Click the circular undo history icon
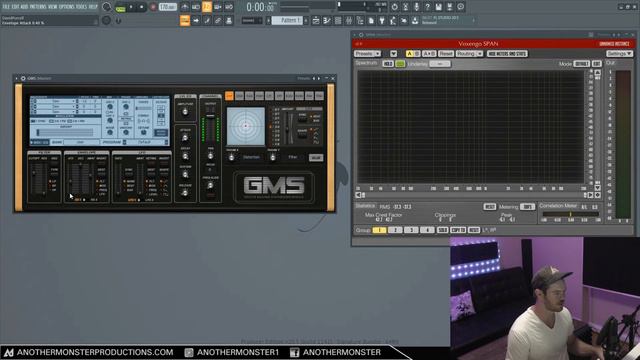Screen dimensions: 640x360 click(394, 7)
